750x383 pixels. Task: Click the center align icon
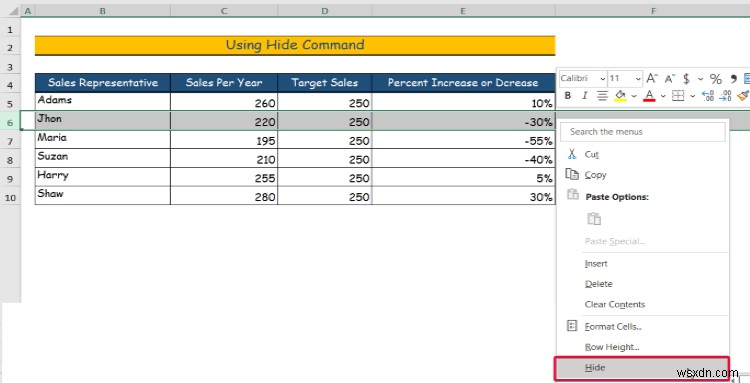[x=602, y=96]
